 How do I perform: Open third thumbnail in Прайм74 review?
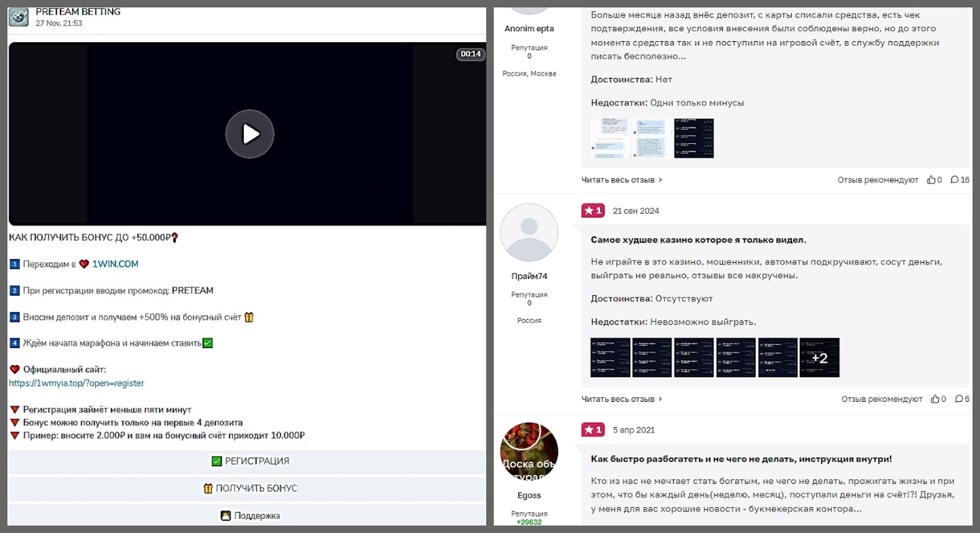[x=694, y=357]
